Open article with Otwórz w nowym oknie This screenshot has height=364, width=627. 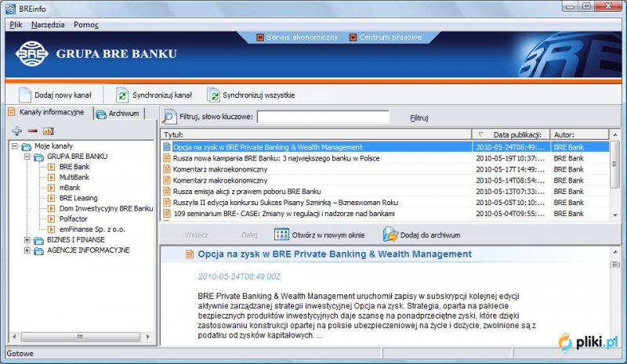click(x=319, y=235)
